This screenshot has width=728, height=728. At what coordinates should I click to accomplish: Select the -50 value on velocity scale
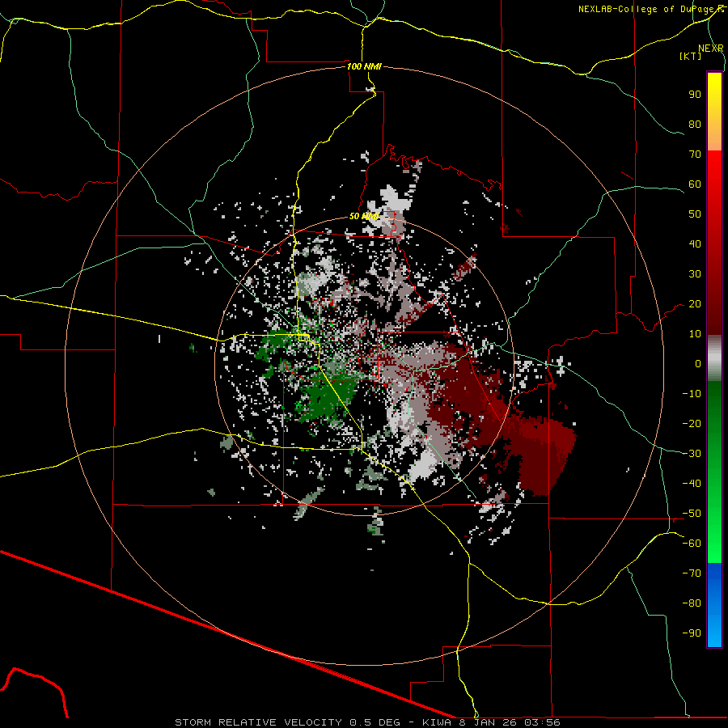pyautogui.click(x=692, y=514)
